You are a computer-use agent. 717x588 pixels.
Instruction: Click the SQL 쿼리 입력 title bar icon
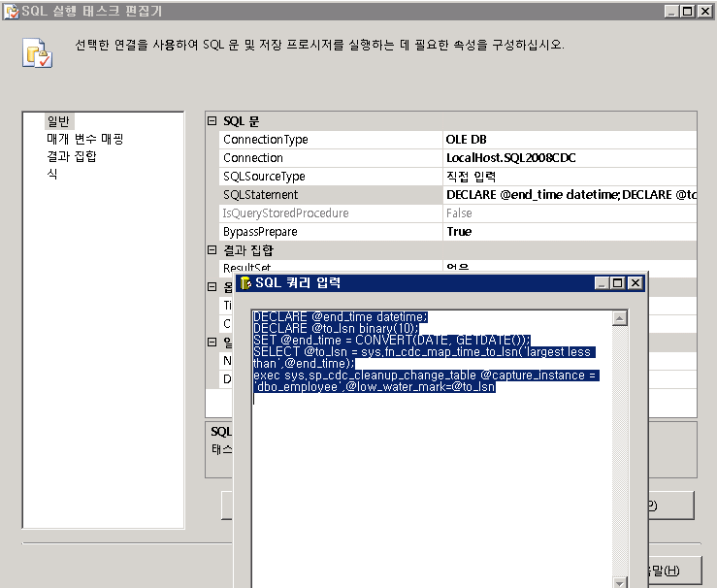pyautogui.click(x=245, y=283)
